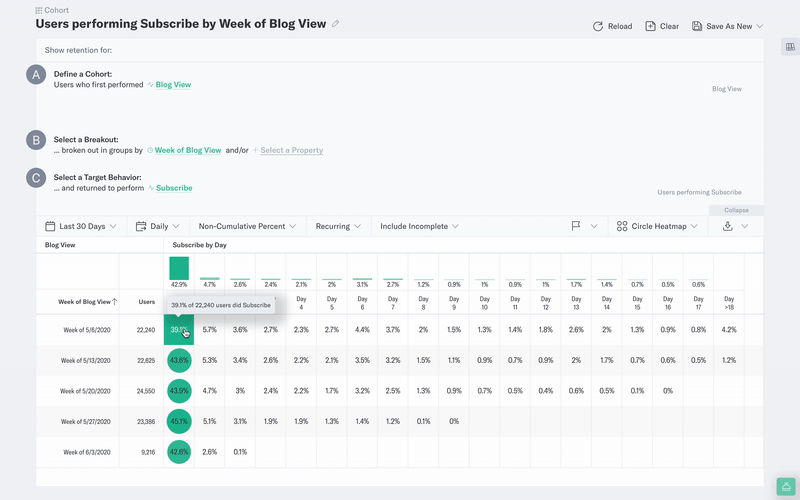The width and height of the screenshot is (800, 500).
Task: Open the Save As New dropdown
Action: 727,26
